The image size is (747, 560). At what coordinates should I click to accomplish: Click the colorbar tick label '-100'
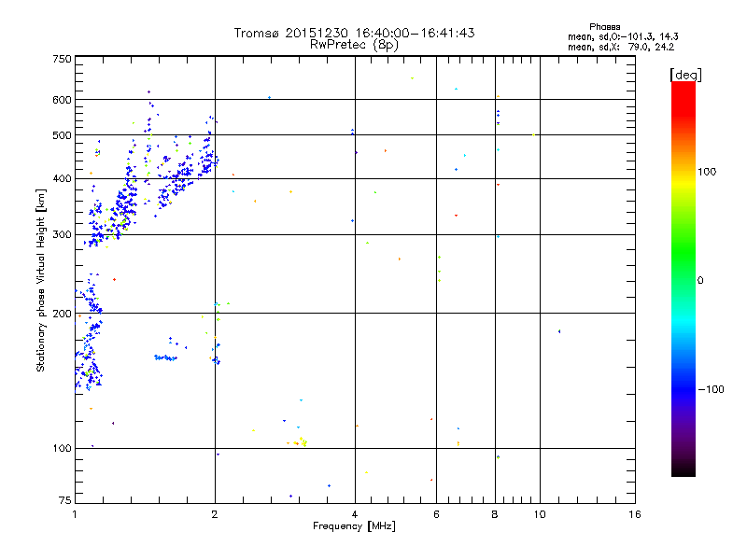(712, 389)
